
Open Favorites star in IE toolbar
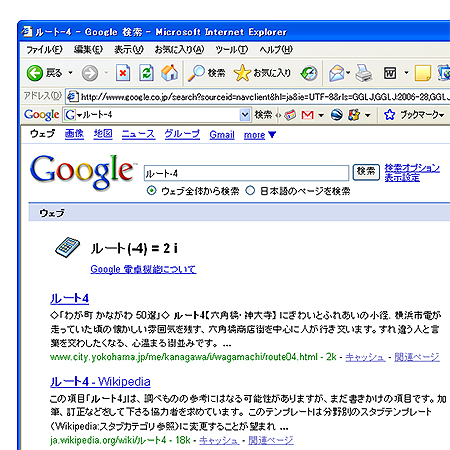click(x=242, y=73)
